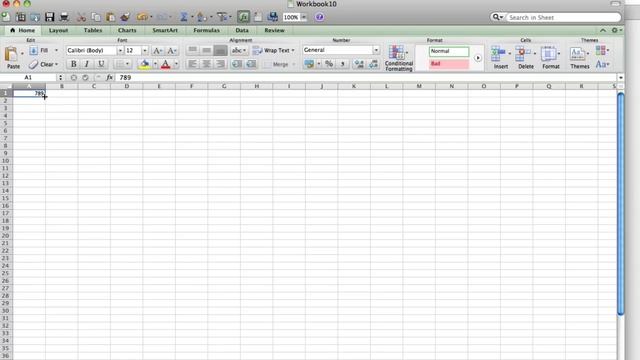Click the Search in Sheet field
The image size is (640, 360).
pos(563,18)
